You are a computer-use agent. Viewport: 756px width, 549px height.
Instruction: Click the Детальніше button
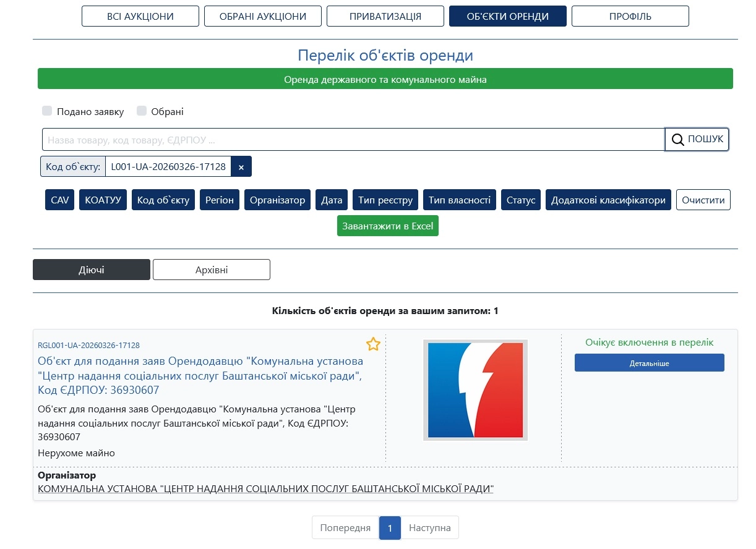[x=650, y=363]
